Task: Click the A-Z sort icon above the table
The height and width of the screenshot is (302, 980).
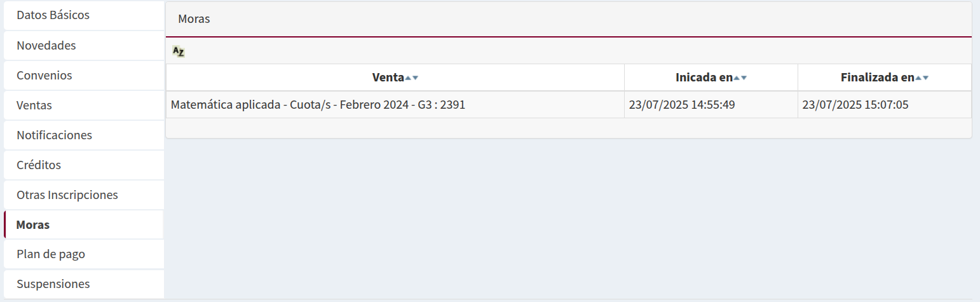Action: pyautogui.click(x=179, y=52)
